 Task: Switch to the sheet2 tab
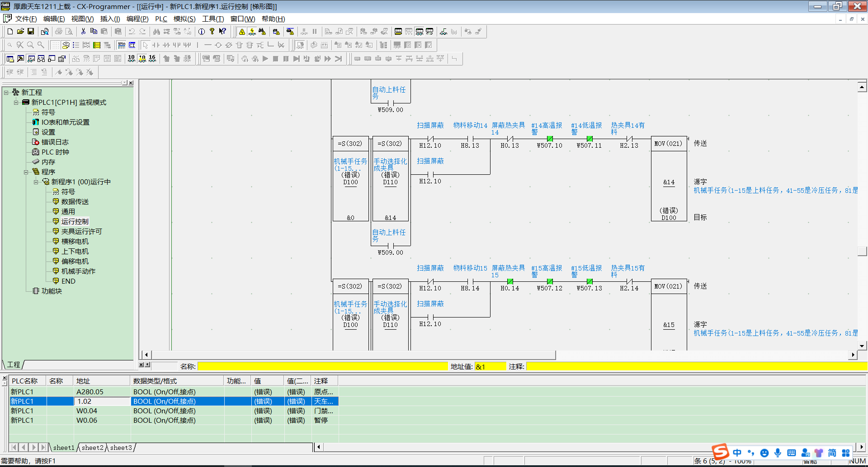[92, 448]
